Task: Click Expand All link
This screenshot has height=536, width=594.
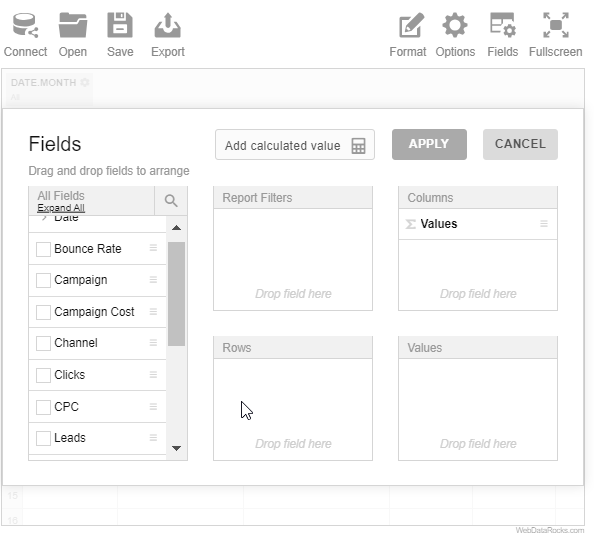Action: pyautogui.click(x=61, y=208)
